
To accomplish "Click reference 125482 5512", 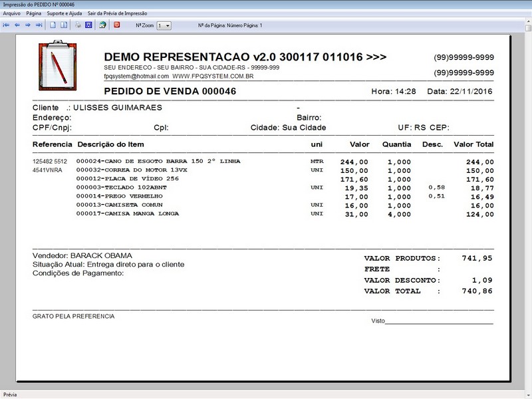I will 50,162.
